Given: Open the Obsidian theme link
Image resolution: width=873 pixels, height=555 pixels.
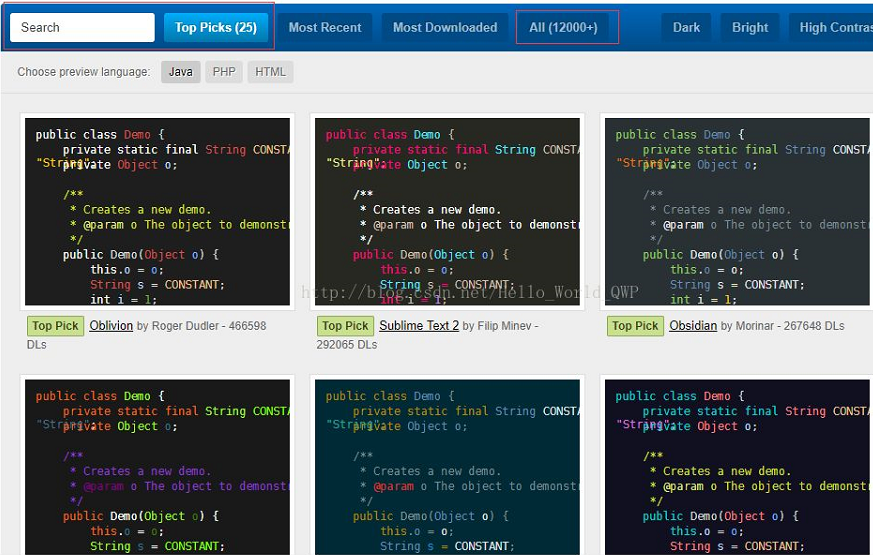Looking at the screenshot, I should click(693, 326).
